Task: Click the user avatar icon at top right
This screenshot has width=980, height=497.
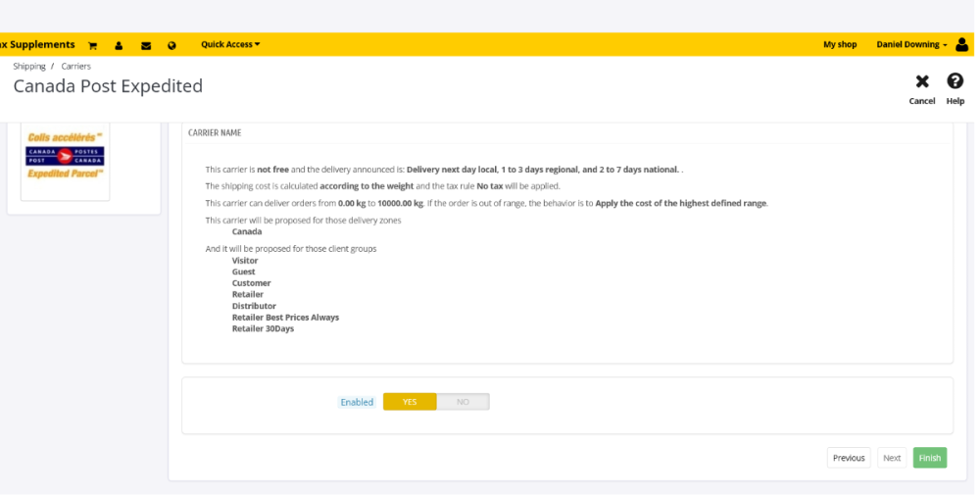Action: 962,44
